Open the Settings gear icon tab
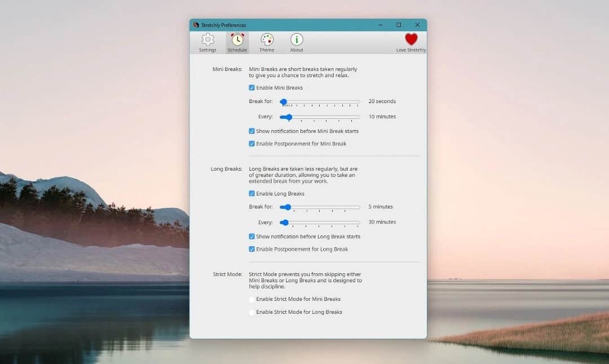Screen dimensions: 609x364 click(x=208, y=40)
